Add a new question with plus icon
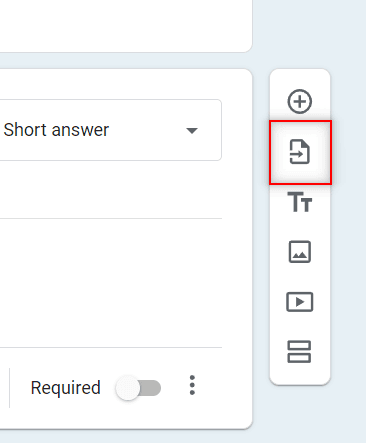The height and width of the screenshot is (443, 366). click(x=300, y=101)
